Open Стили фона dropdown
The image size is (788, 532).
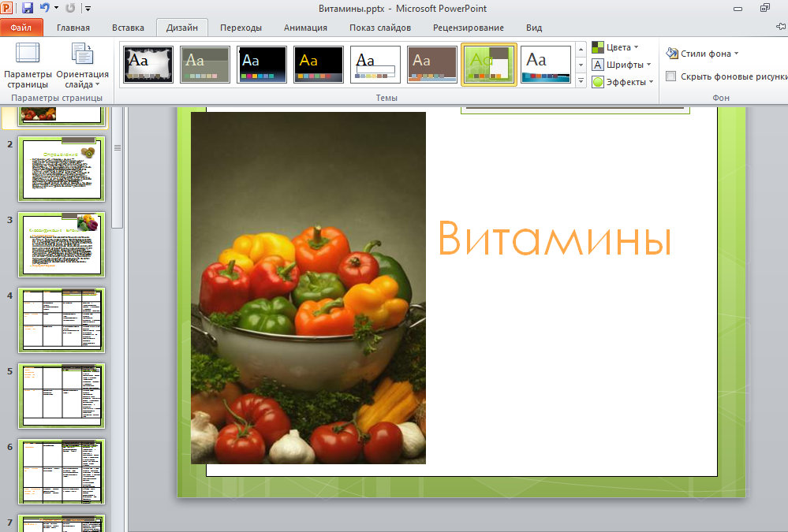[x=703, y=54]
